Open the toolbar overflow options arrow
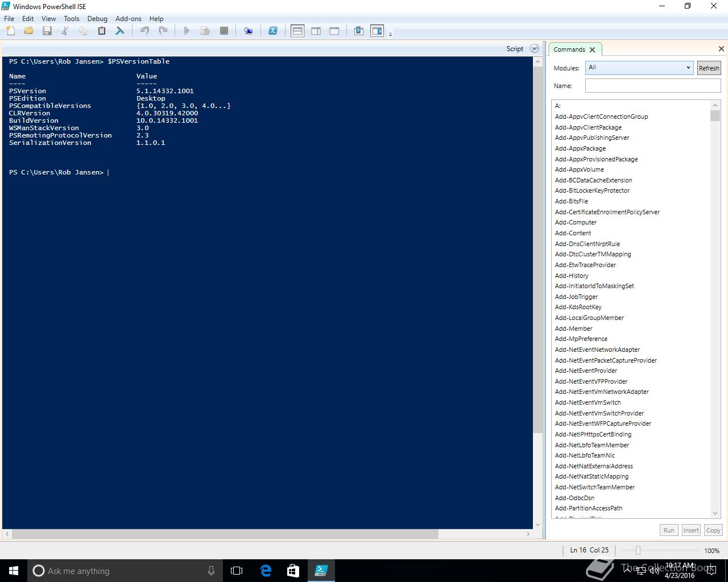This screenshot has width=728, height=582. pyautogui.click(x=390, y=35)
